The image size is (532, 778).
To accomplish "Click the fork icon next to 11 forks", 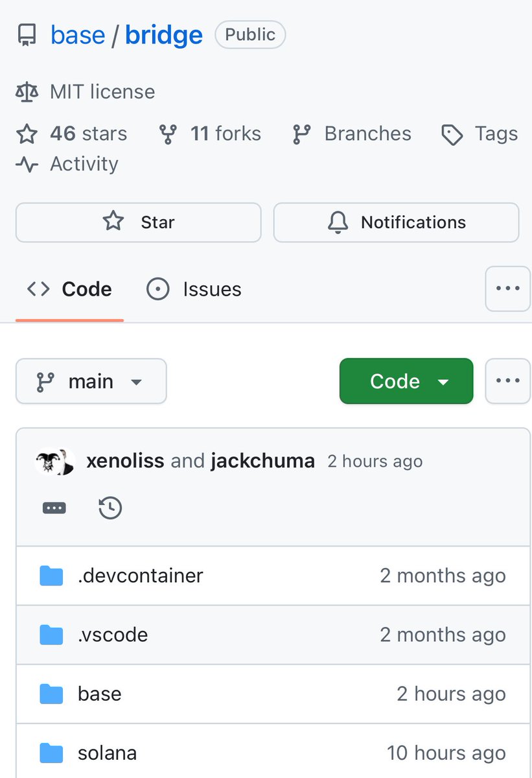I will click(x=168, y=134).
